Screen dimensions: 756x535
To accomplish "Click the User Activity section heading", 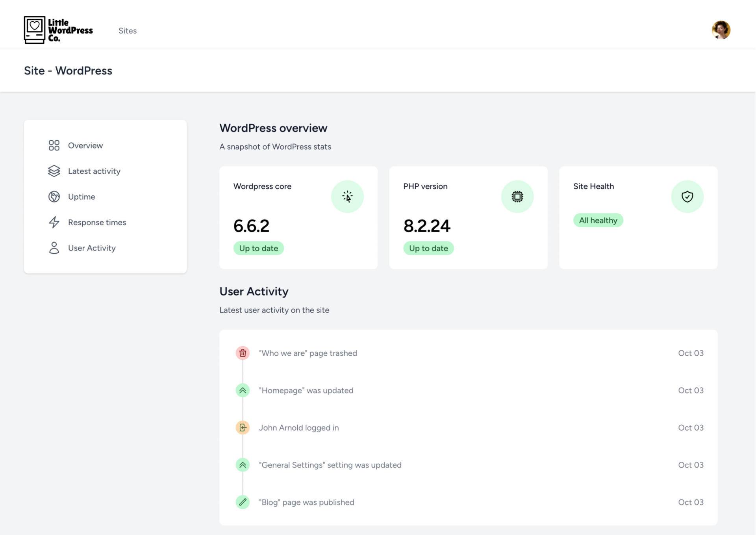I will pyautogui.click(x=254, y=292).
